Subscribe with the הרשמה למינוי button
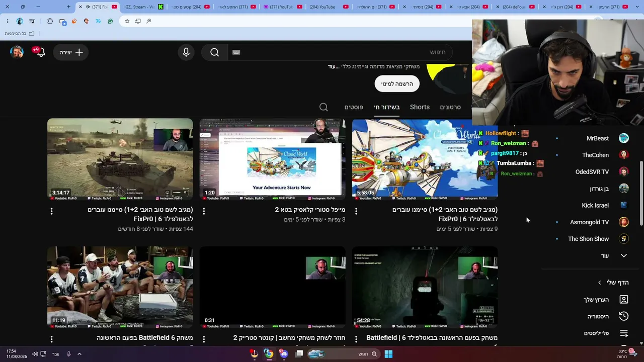Screen dimensions: 644x362 coord(397,83)
